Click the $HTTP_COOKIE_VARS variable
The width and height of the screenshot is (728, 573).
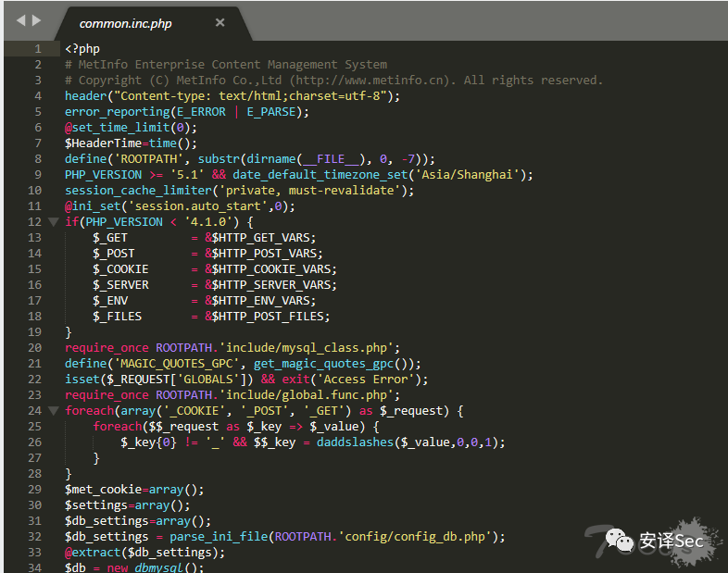(x=273, y=269)
